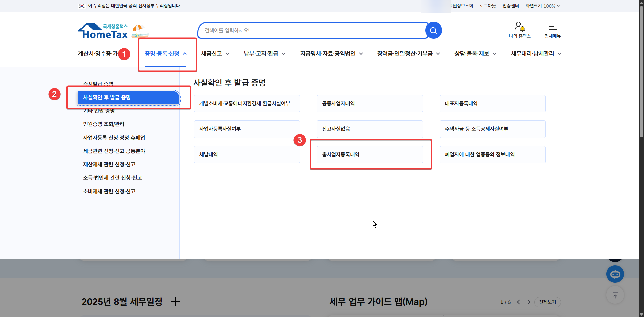Collapse the 증명·등록·신청 menu chevron
The width and height of the screenshot is (644, 317).
184,53
